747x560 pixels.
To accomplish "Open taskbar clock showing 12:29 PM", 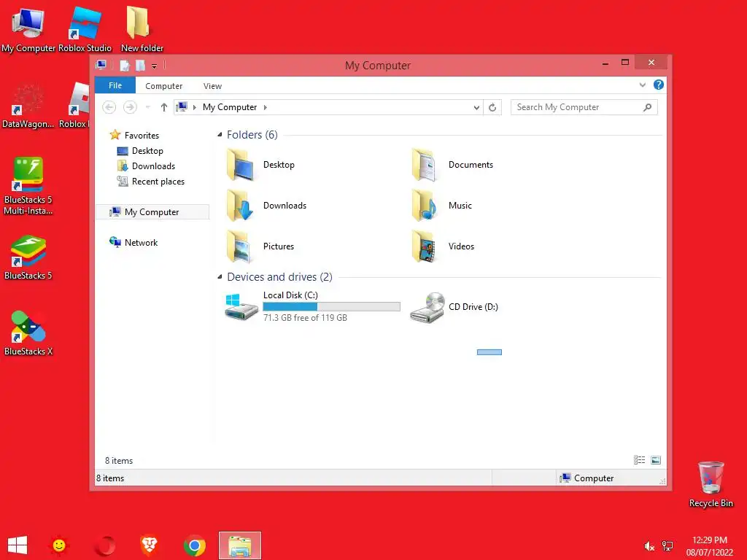I will (709, 546).
